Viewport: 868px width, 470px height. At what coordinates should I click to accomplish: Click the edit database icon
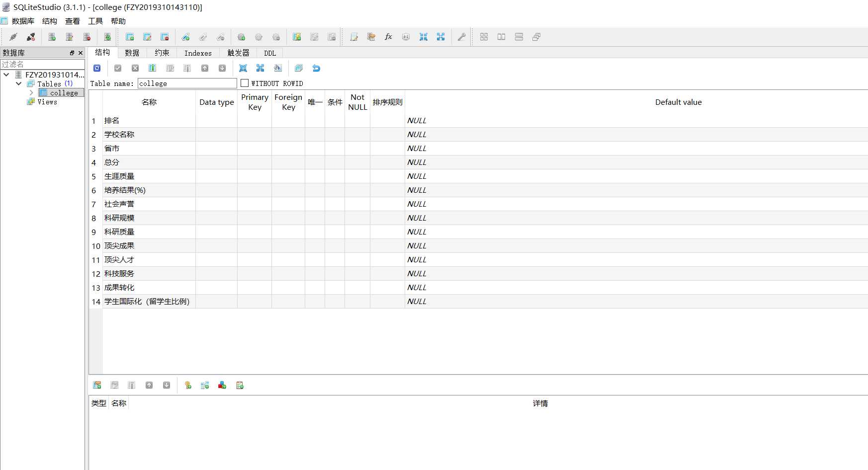69,37
